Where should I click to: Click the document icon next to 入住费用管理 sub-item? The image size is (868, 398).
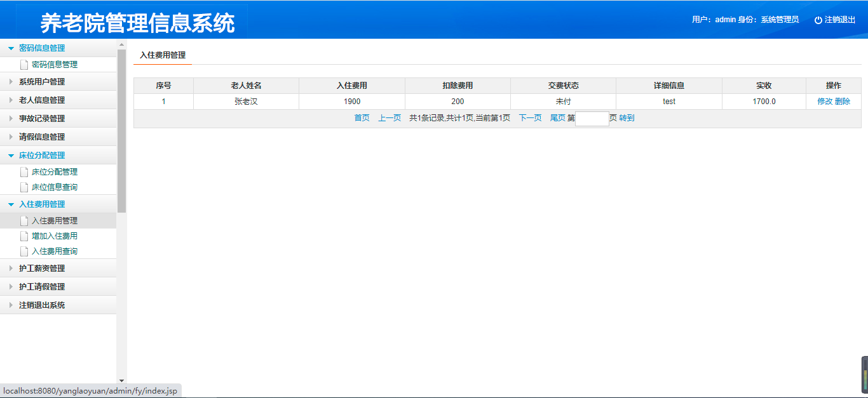[x=24, y=221]
